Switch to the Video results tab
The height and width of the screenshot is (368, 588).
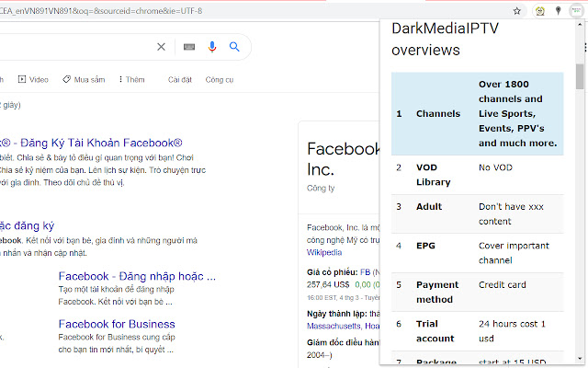point(33,80)
